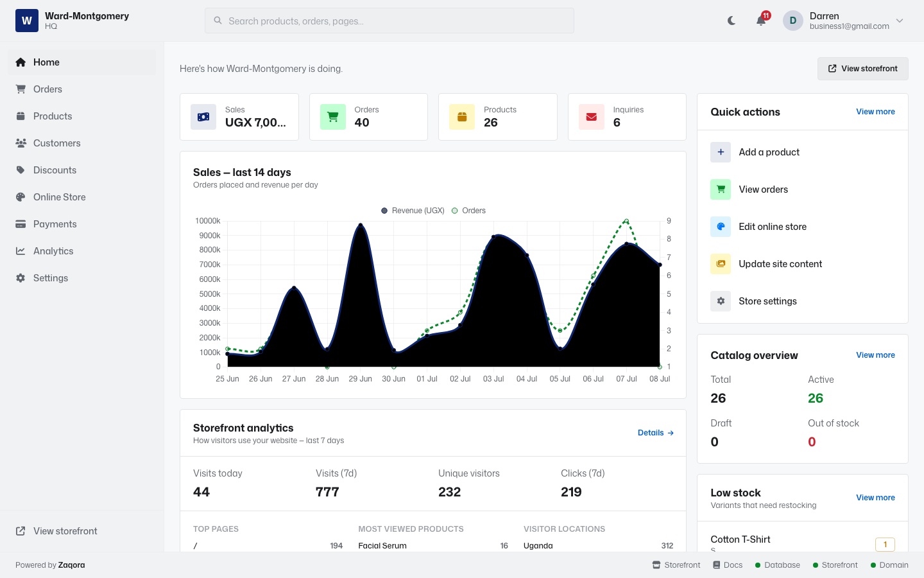Click the Home house icon in sidebar
The height and width of the screenshot is (578, 924).
[21, 62]
